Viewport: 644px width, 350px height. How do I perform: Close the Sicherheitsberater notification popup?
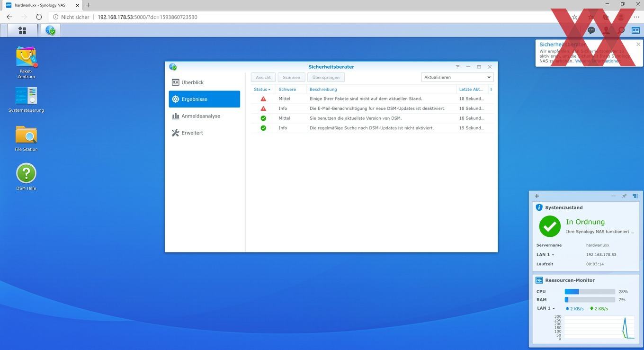tap(638, 45)
